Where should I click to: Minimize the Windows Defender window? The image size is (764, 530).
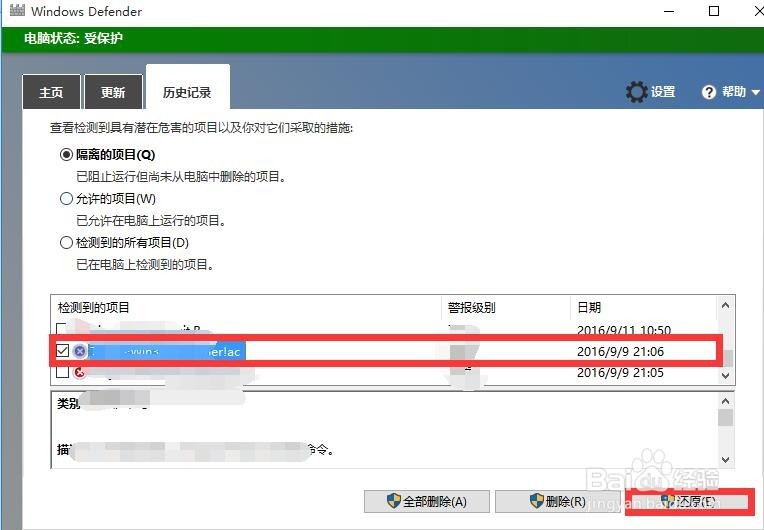(669, 11)
